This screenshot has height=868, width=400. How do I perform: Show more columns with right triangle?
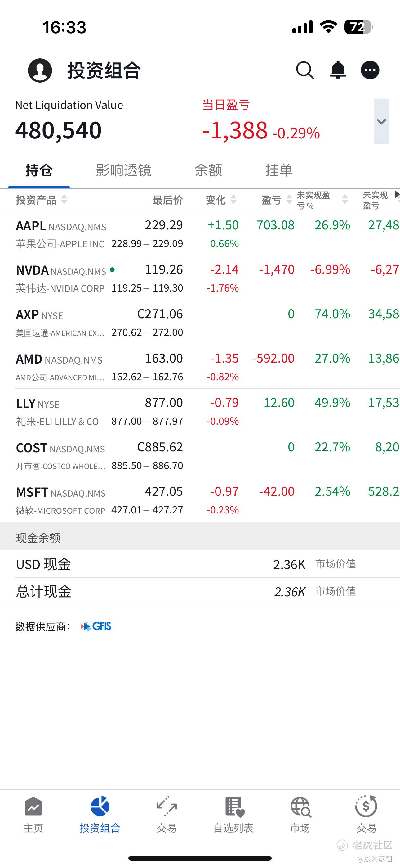click(x=397, y=194)
